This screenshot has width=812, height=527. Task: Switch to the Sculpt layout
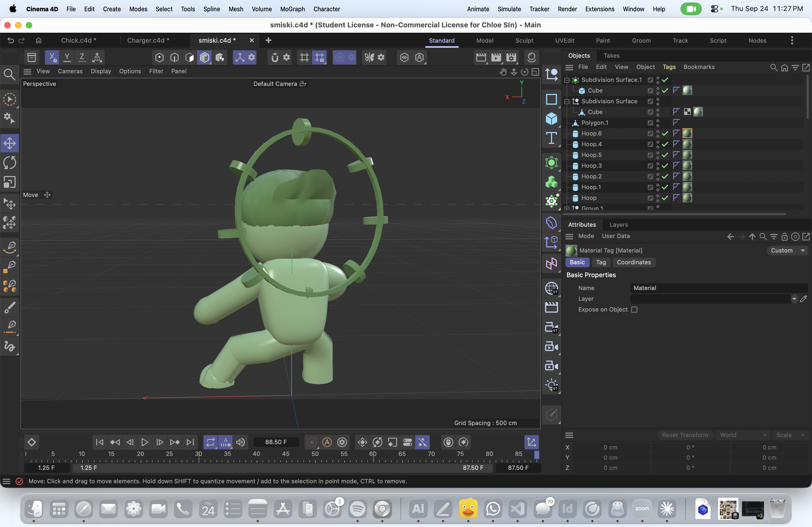(524, 41)
